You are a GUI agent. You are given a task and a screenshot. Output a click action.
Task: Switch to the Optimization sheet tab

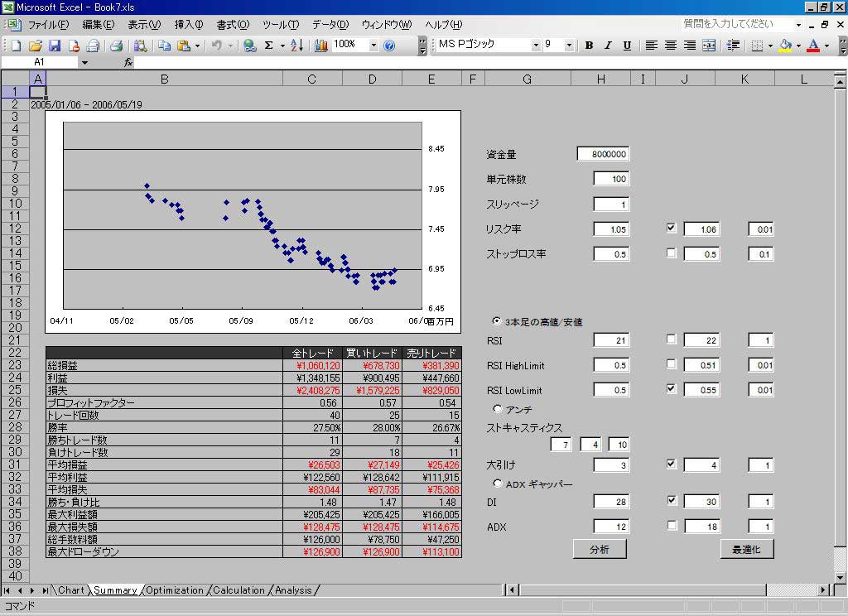tap(175, 590)
